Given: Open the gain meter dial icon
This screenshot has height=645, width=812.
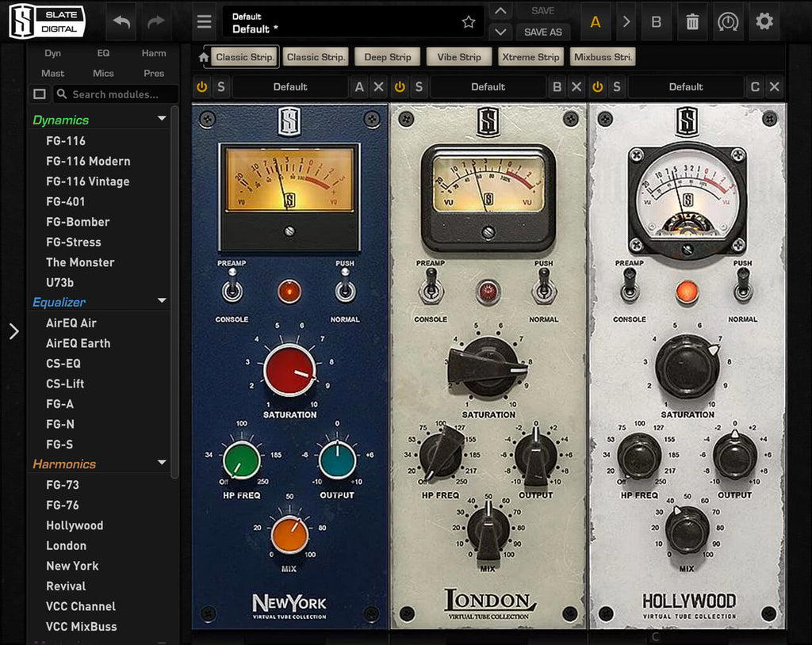Looking at the screenshot, I should click(728, 21).
